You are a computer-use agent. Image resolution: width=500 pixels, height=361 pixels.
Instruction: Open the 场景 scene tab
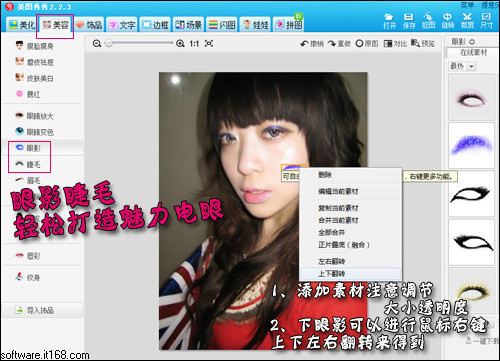(x=188, y=25)
